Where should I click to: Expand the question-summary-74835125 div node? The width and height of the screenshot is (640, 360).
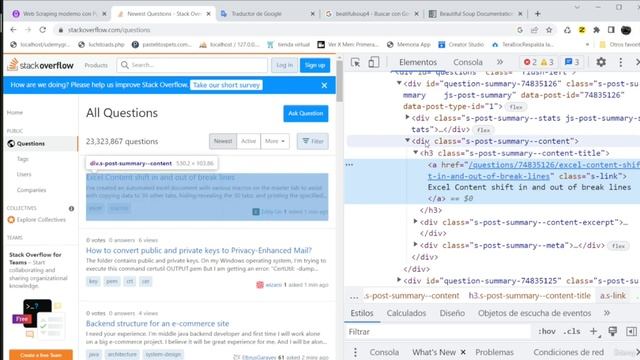(x=399, y=280)
